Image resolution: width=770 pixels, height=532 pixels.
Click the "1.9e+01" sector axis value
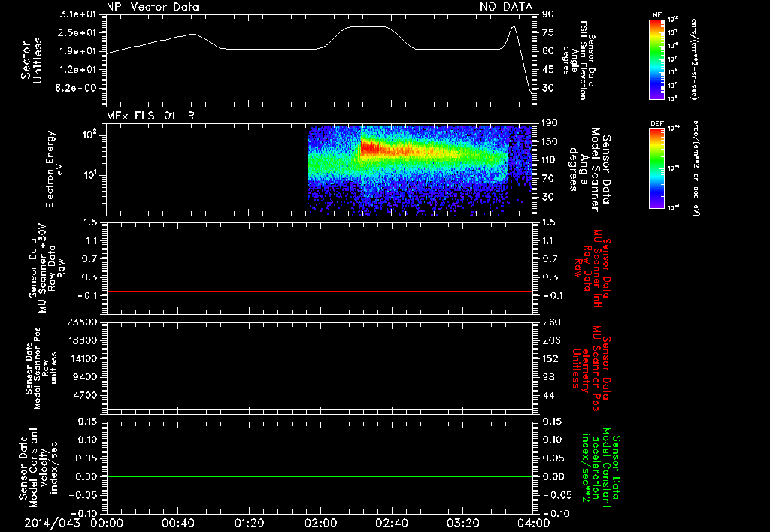pyautogui.click(x=78, y=51)
